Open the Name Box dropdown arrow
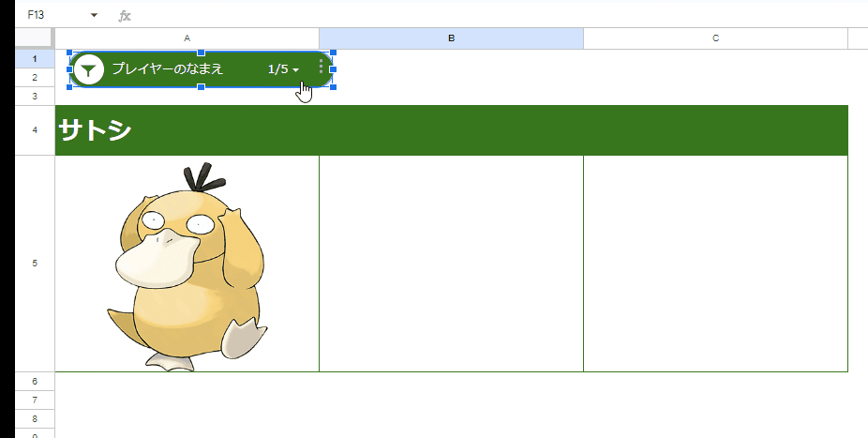 pos(94,15)
